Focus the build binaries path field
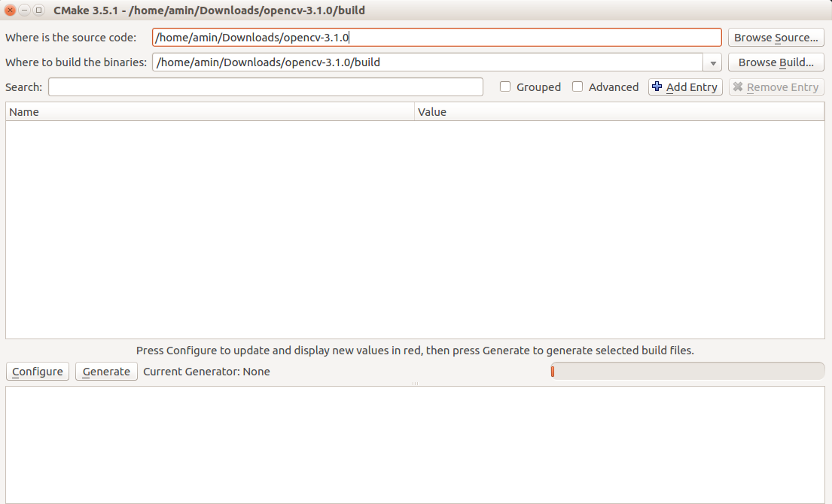 pos(428,62)
